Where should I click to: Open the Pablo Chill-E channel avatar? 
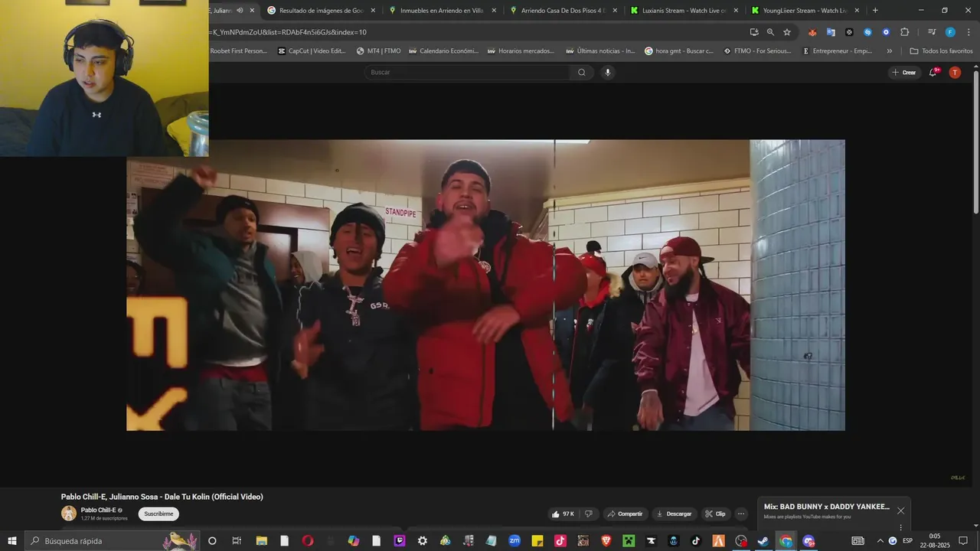pos(69,514)
